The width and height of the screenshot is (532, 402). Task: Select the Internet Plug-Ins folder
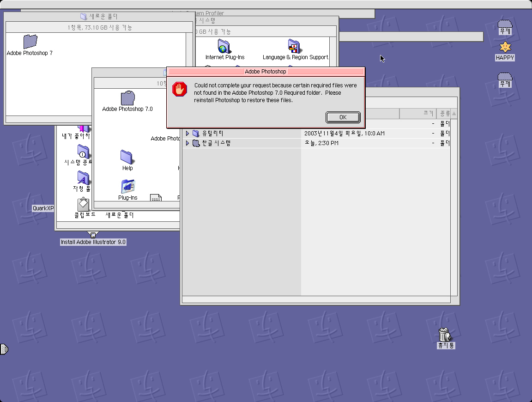224,47
